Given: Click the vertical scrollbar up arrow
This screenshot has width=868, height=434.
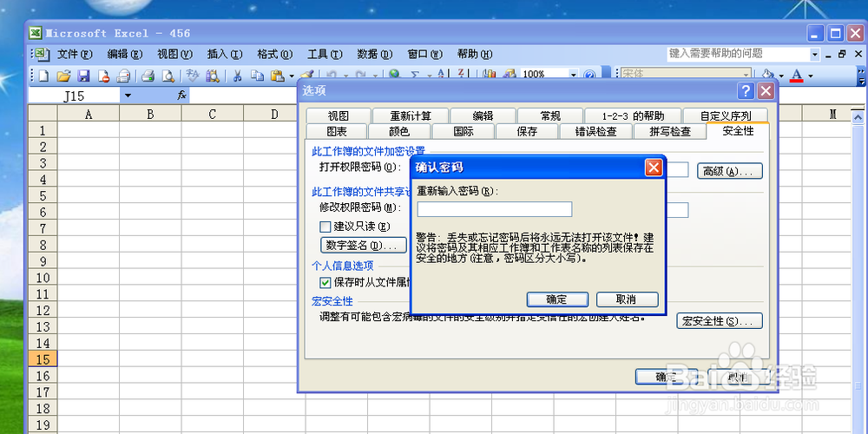Looking at the screenshot, I should pyautogui.click(x=858, y=117).
